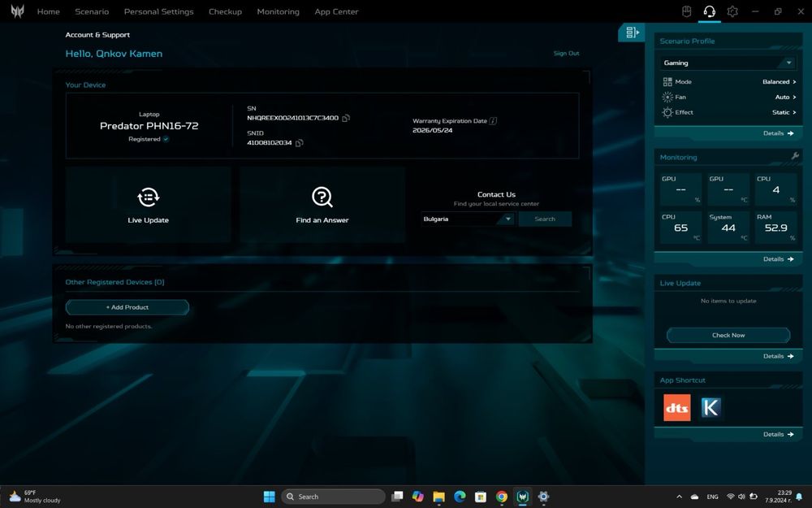Switch to the Scenario tab
812x508 pixels.
click(x=92, y=11)
